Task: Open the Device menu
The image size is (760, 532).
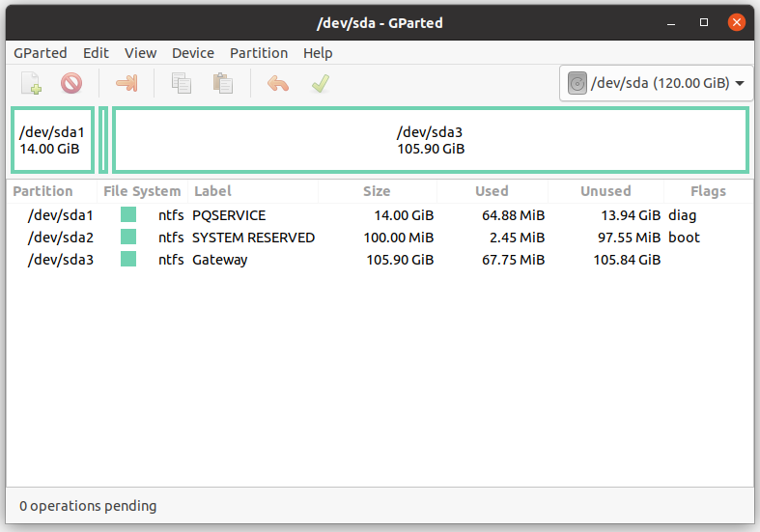Action: [x=193, y=53]
